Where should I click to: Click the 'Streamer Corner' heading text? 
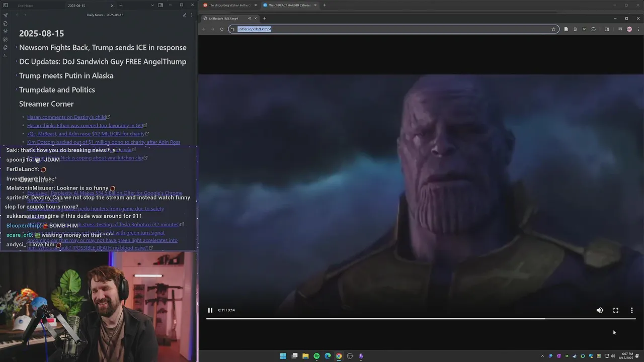tap(46, 104)
